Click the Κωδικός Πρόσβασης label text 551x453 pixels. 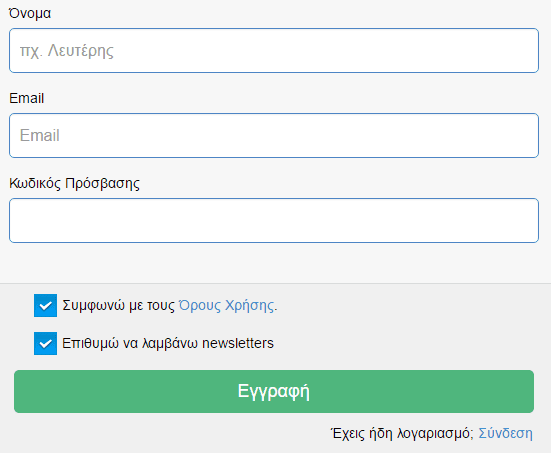74,183
